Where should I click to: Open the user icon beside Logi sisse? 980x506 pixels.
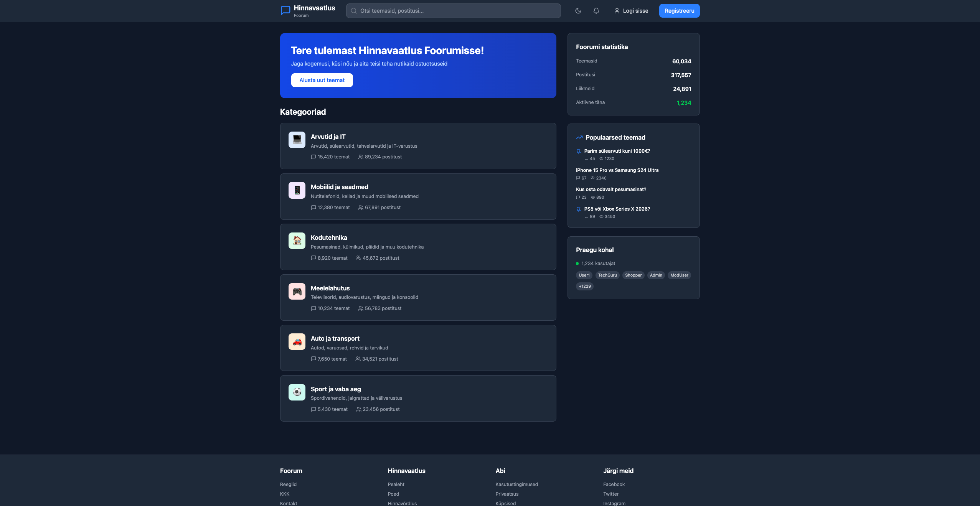coord(617,11)
